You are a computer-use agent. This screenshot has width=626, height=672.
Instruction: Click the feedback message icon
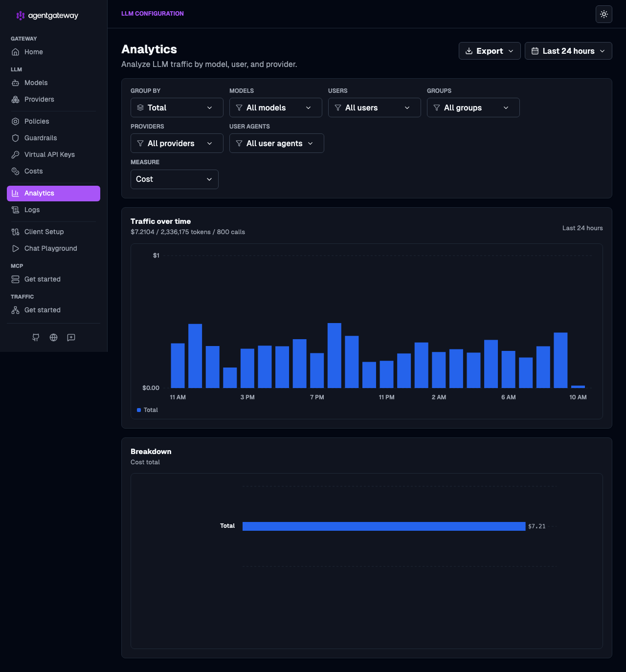(x=71, y=337)
